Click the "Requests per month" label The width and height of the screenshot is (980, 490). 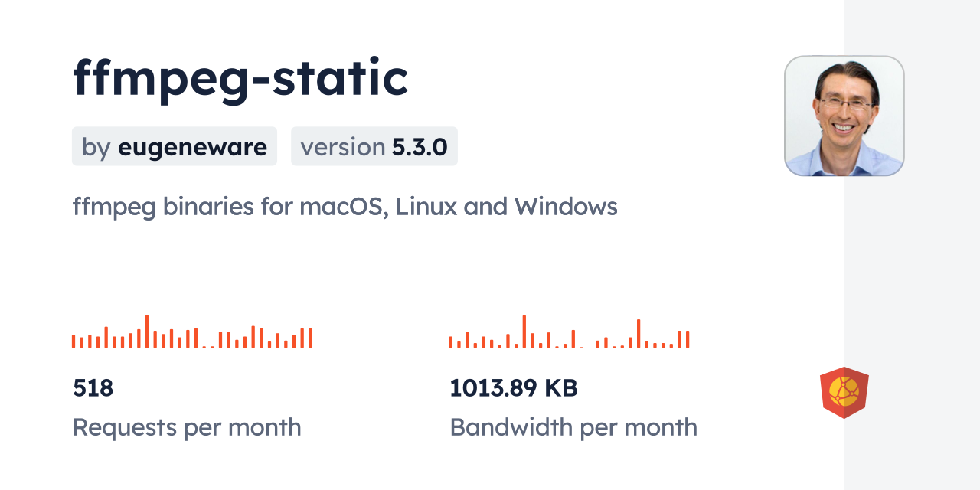pyautogui.click(x=187, y=427)
